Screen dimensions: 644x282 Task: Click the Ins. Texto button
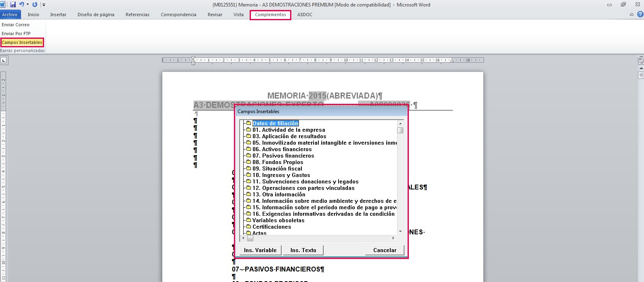click(x=303, y=250)
